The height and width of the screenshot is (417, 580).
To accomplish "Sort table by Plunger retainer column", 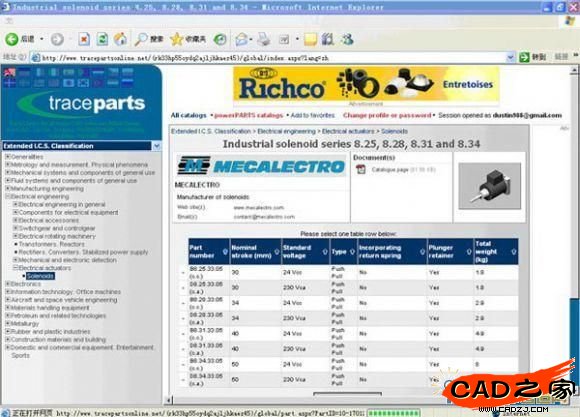I will coord(469,252).
